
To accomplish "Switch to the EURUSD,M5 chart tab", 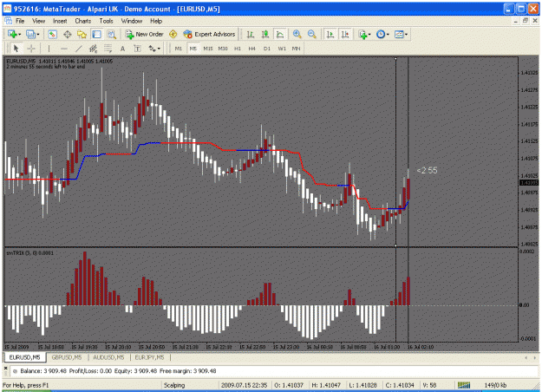I will [24, 357].
